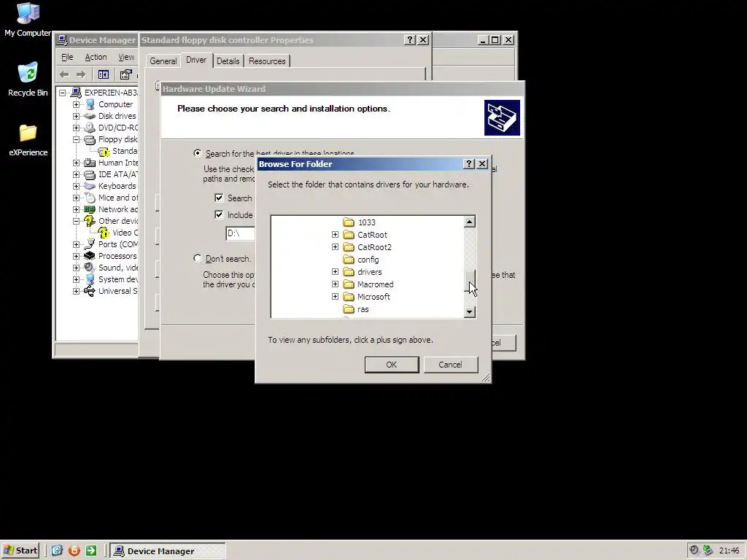Click the green arrow quick launch icon
747x560 pixels.
pyautogui.click(x=91, y=551)
